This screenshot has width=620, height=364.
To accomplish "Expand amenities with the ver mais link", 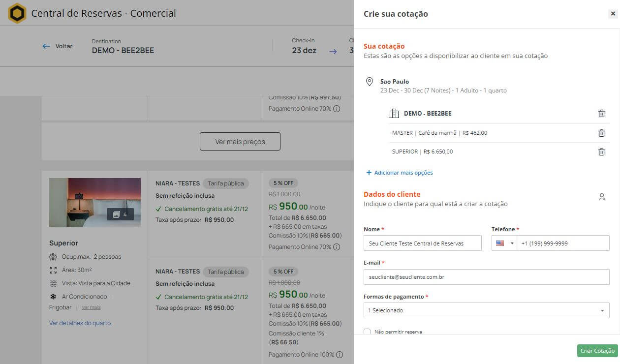I will point(91,307).
